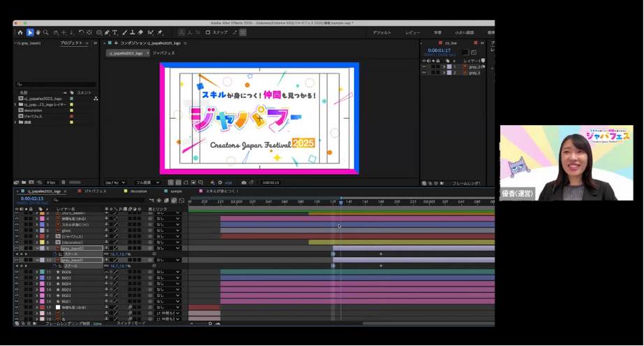This screenshot has height=346, width=644.
Task: Toggle the composition viewer lock icon
Action: pos(116,43)
